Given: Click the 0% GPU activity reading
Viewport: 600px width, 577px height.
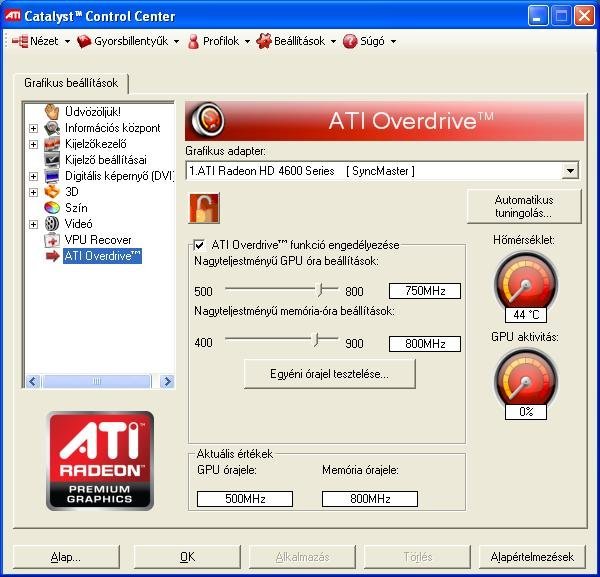Looking at the screenshot, I should (526, 412).
